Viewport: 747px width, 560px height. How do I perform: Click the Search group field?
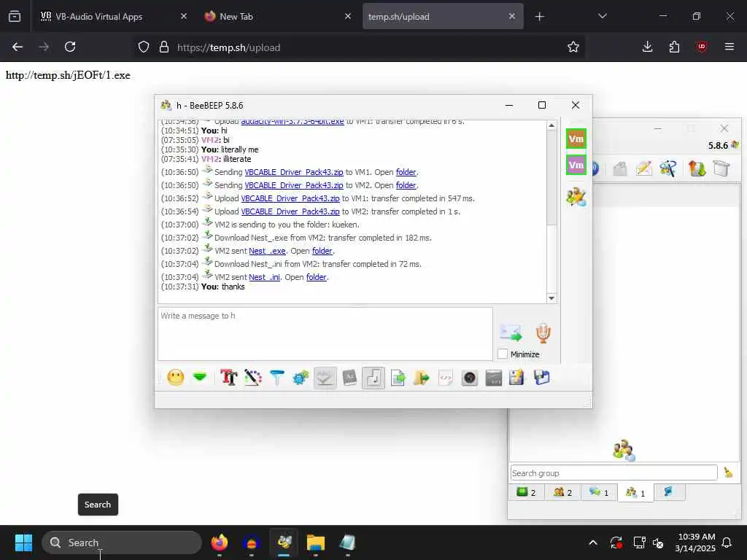(614, 472)
